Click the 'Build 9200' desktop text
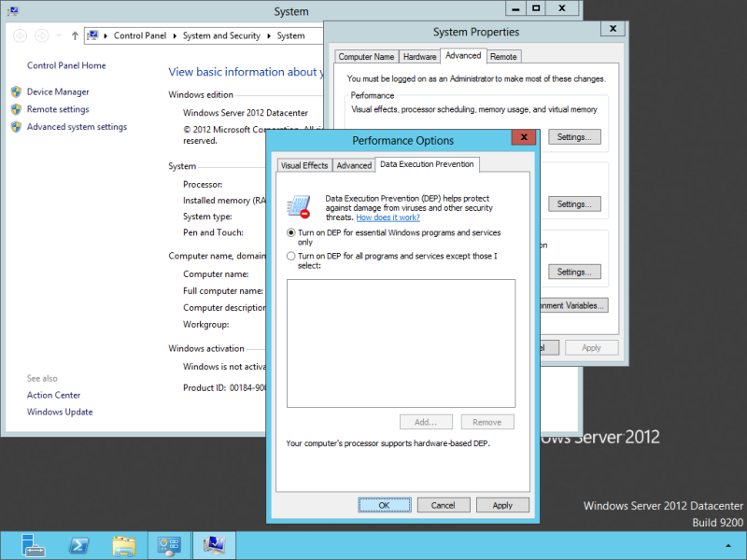This screenshot has width=747, height=560. pos(717,523)
